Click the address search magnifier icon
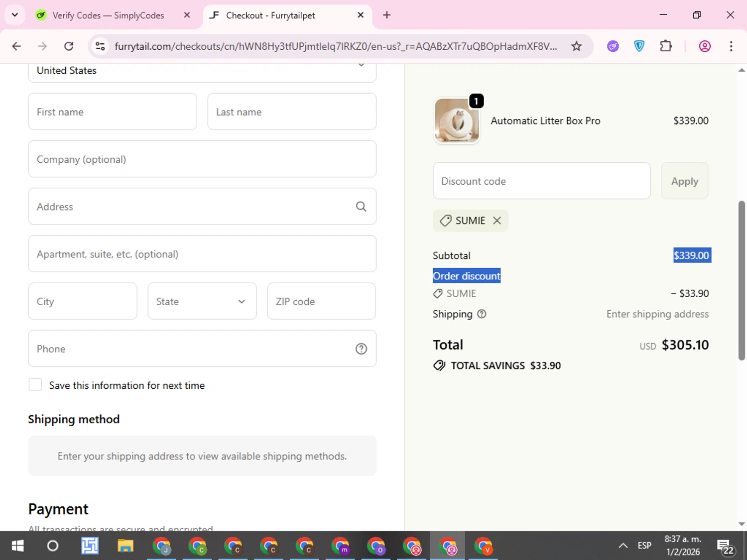 pyautogui.click(x=361, y=207)
